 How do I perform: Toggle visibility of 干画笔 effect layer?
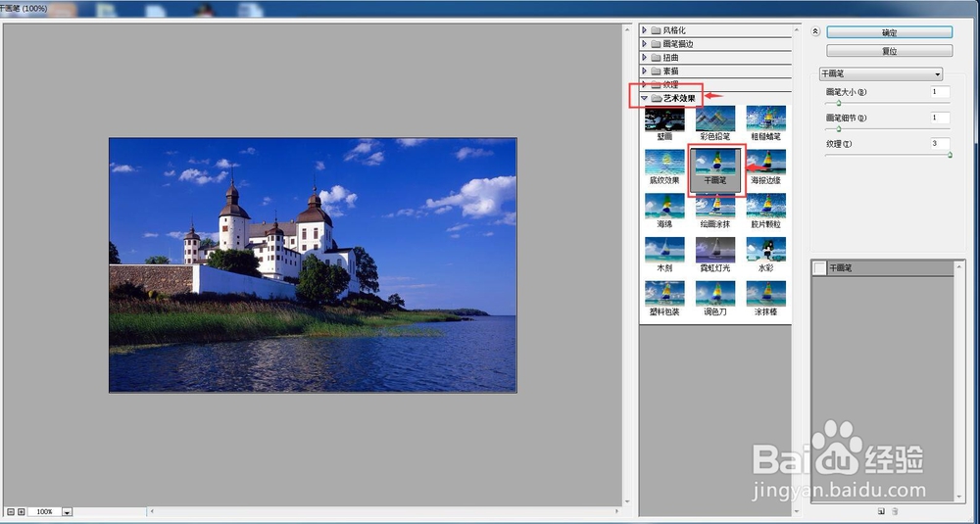point(819,268)
